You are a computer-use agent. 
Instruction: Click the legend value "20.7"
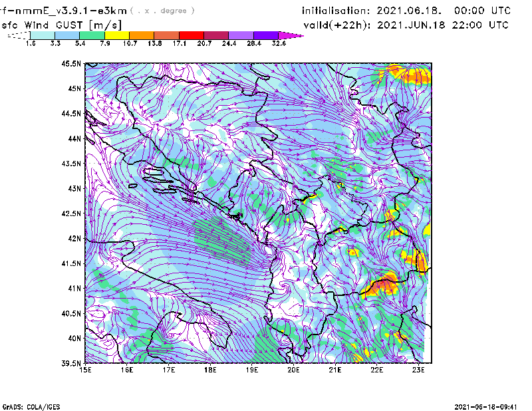pos(204,43)
